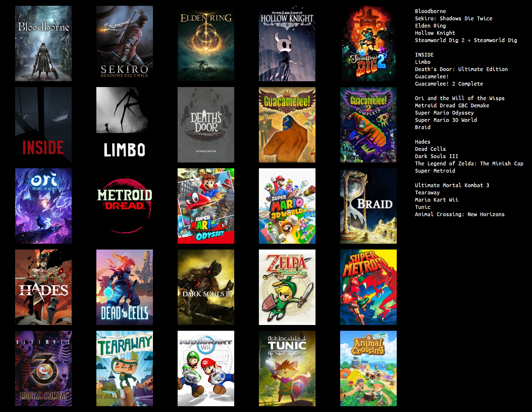Click the 'Braid' list entry
This screenshot has width=532, height=412.
click(423, 127)
